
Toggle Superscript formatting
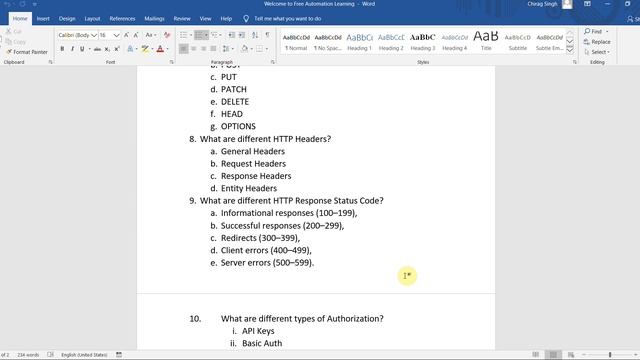117,49
